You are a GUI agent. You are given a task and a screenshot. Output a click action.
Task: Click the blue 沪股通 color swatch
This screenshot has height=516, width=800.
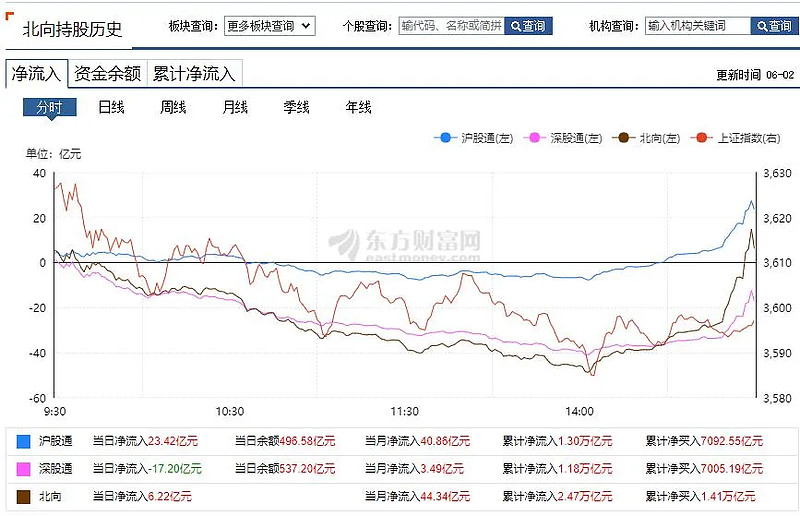tap(23, 441)
